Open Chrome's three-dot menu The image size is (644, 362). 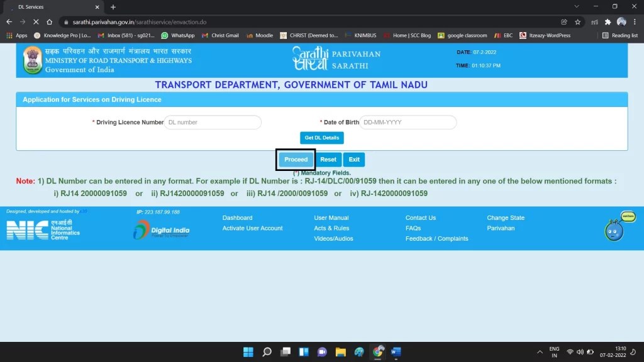635,21
